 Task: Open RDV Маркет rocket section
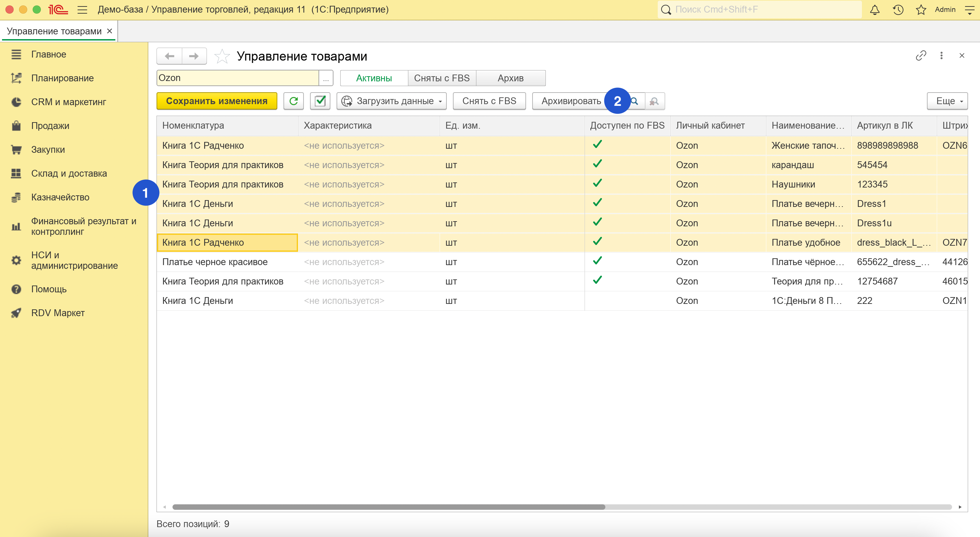point(58,313)
